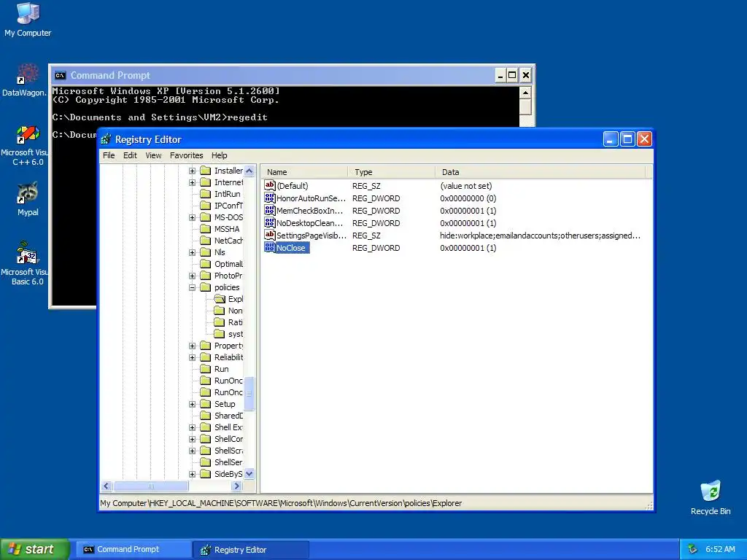
Task: Select the Rati subkey under policies
Action: pos(235,322)
